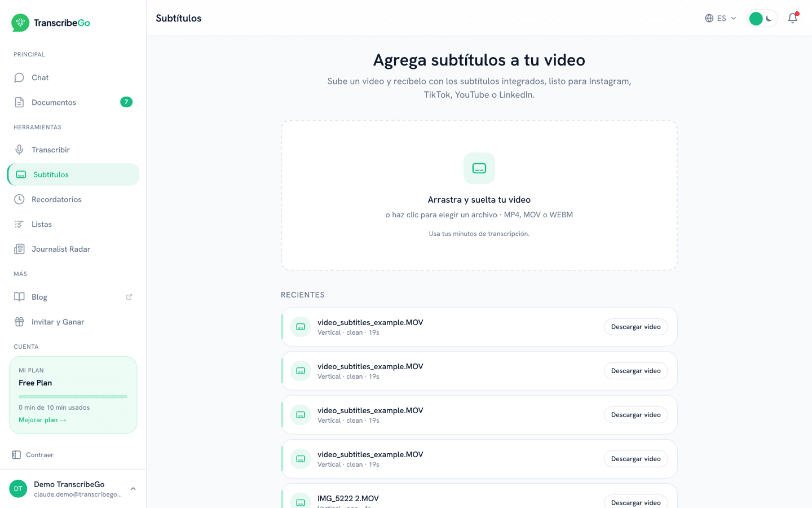Click the Recordatorios clock icon
The height and width of the screenshot is (508, 812).
coord(19,199)
